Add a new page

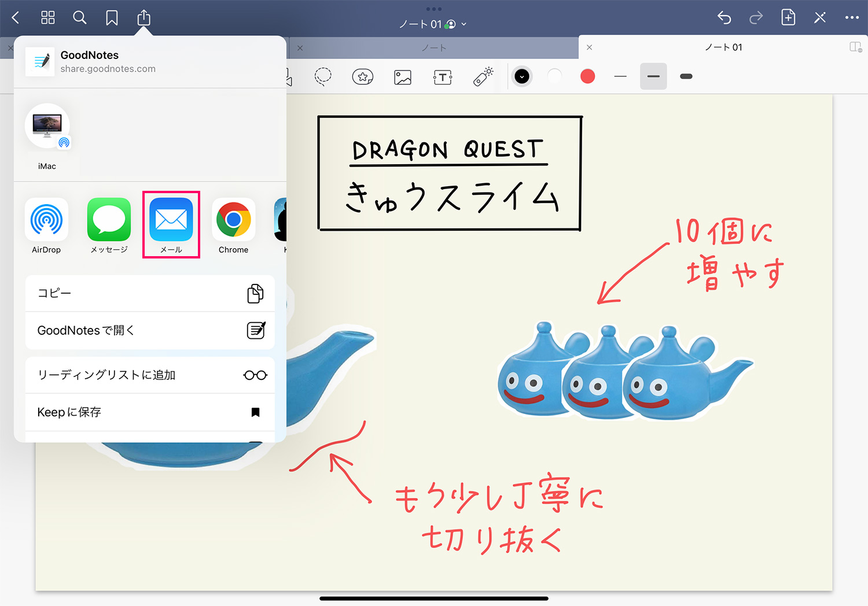tap(788, 17)
